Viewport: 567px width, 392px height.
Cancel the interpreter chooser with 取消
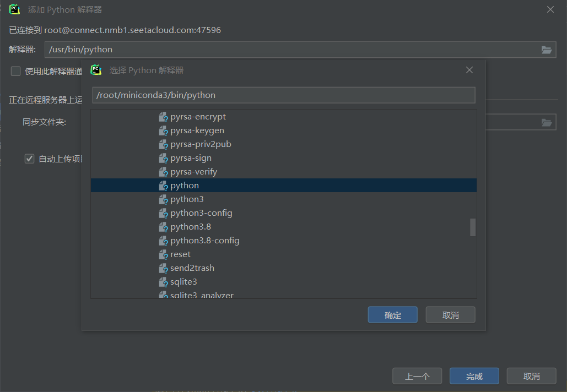click(x=450, y=315)
